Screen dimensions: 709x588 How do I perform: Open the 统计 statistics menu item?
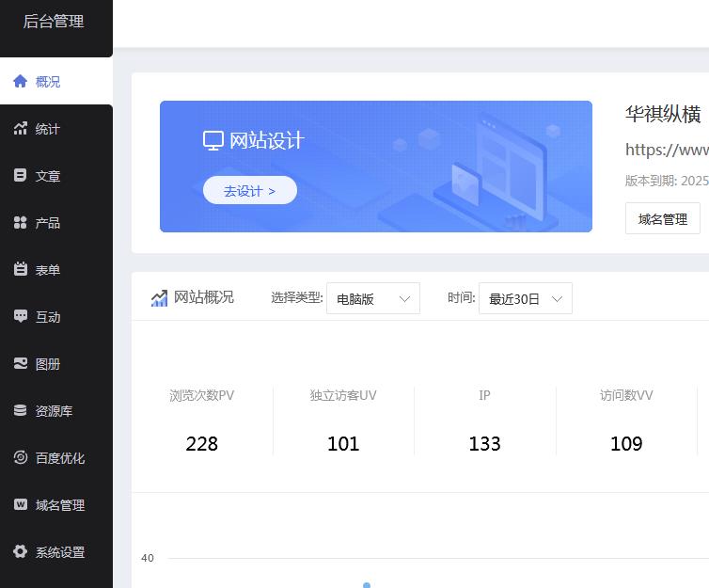click(x=56, y=129)
